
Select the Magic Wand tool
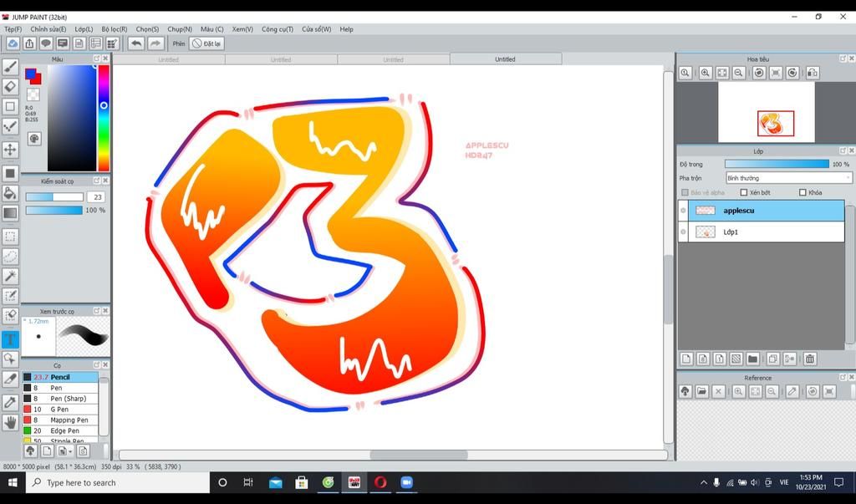click(10, 276)
